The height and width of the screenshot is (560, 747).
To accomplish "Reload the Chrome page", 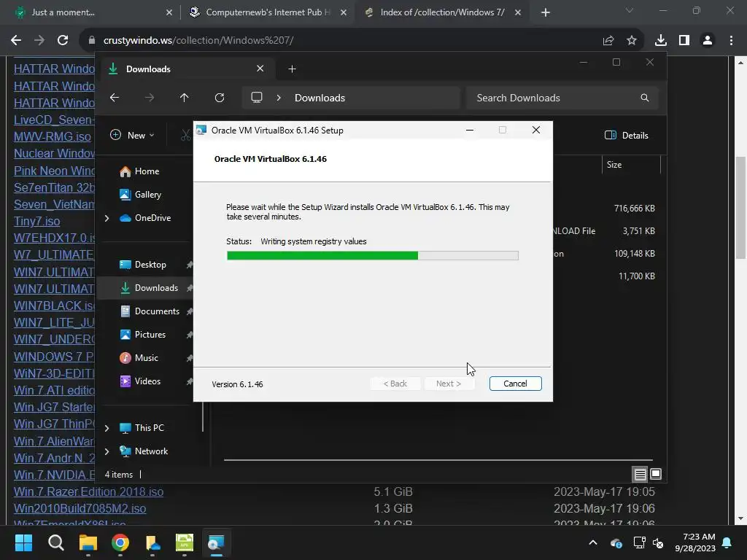I will point(63,41).
